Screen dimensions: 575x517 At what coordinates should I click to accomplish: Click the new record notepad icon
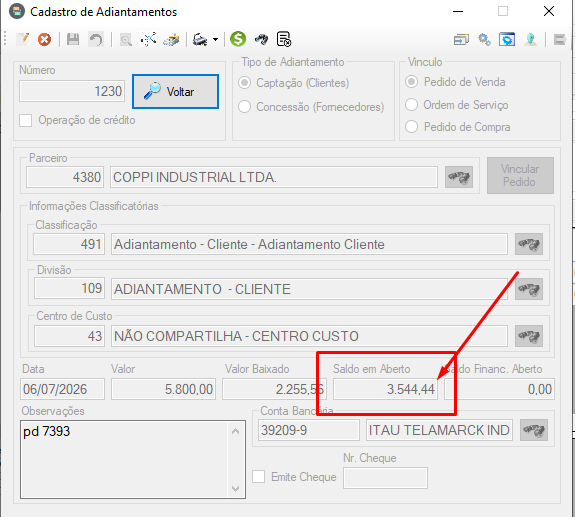23,39
